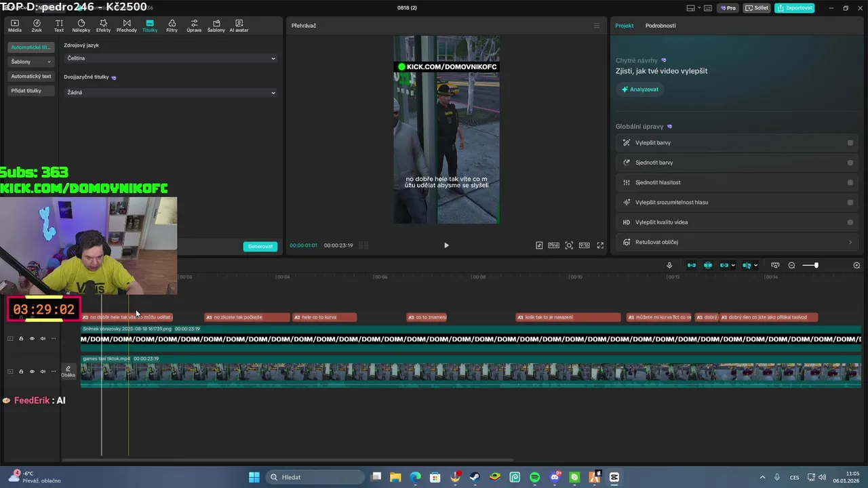Open the Filtry filters tool
This screenshot has height=488, width=868.
click(x=172, y=26)
